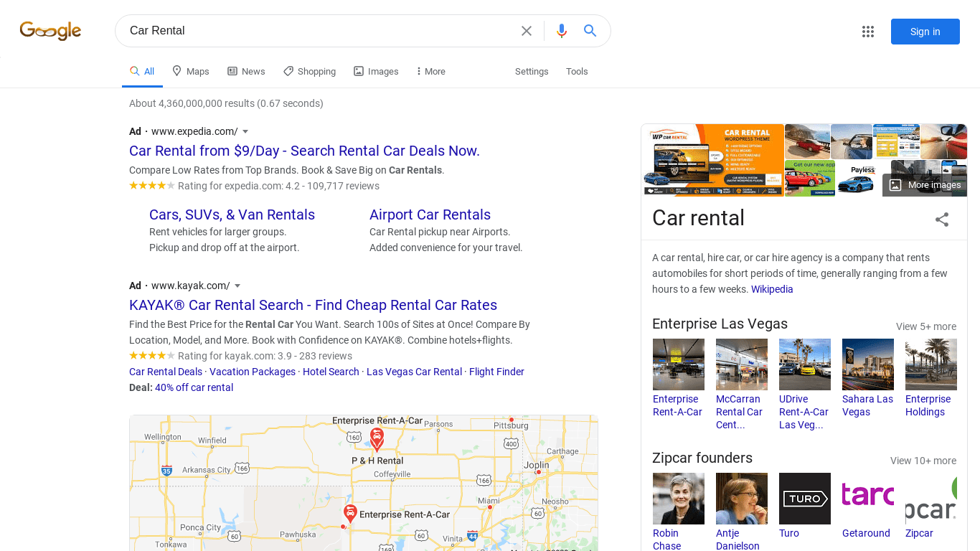
Task: Open the Sahara Las Vegas thumbnail
Action: (x=868, y=364)
